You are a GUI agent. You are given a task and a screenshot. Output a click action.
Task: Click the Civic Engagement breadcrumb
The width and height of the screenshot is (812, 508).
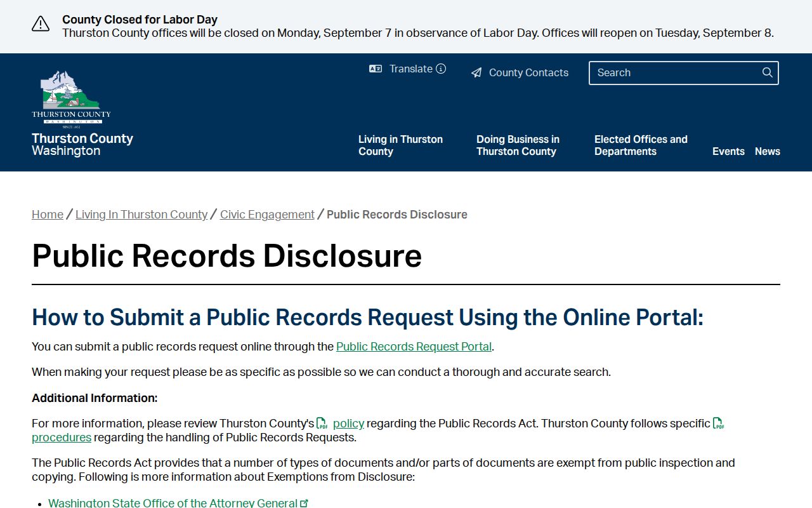[267, 215]
